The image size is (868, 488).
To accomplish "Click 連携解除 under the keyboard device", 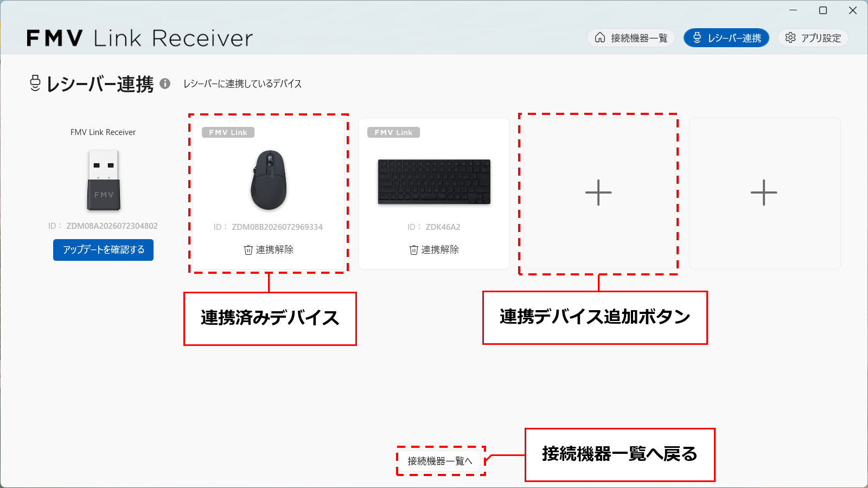I will coord(434,249).
